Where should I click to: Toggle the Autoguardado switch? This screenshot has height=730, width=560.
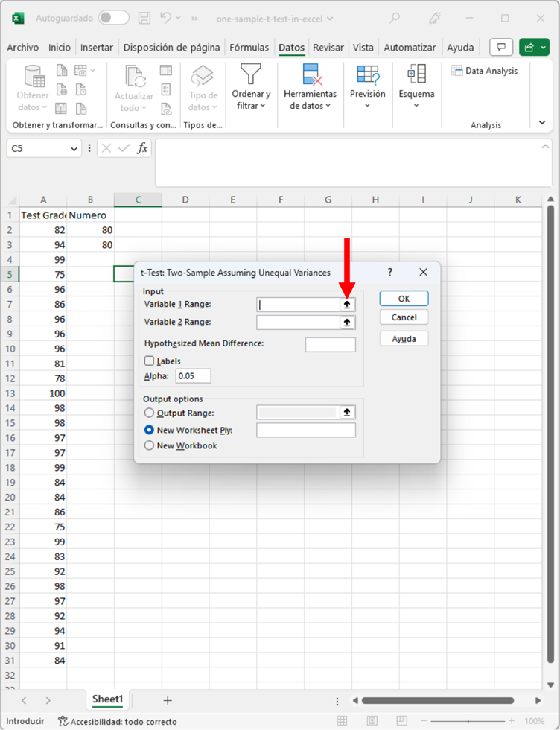113,18
